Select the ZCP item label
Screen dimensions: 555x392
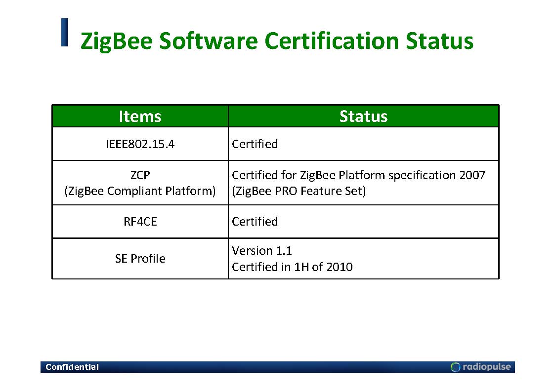click(x=140, y=175)
